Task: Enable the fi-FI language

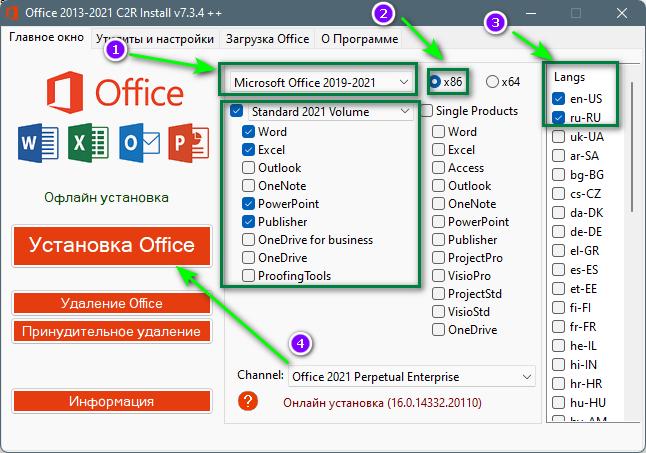Action: [x=558, y=308]
